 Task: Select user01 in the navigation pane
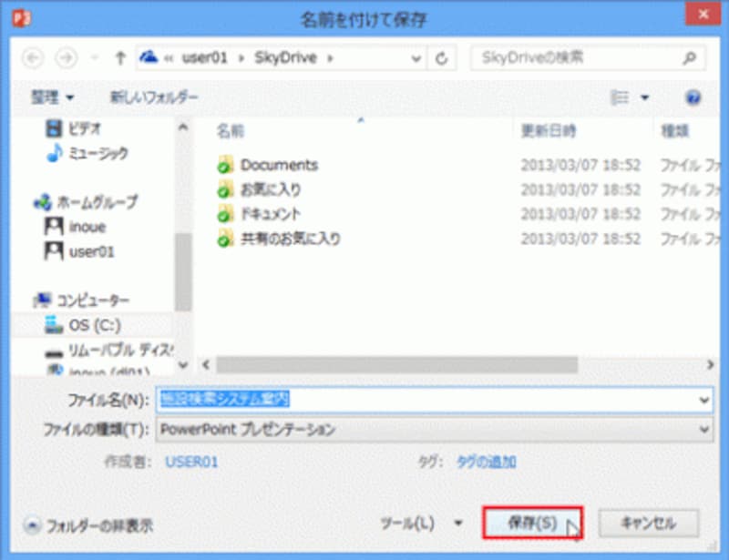click(79, 251)
